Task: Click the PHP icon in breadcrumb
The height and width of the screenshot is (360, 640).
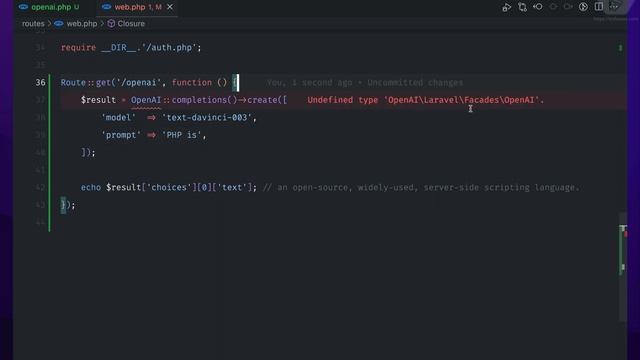Action: point(59,24)
